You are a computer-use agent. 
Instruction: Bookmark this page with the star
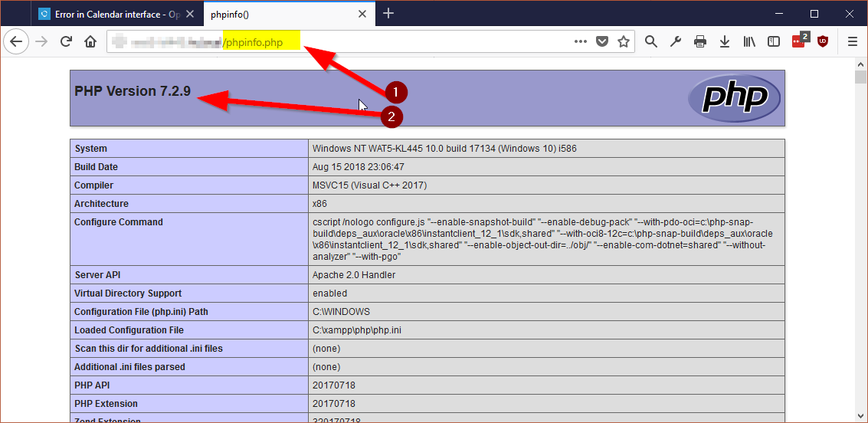(624, 41)
